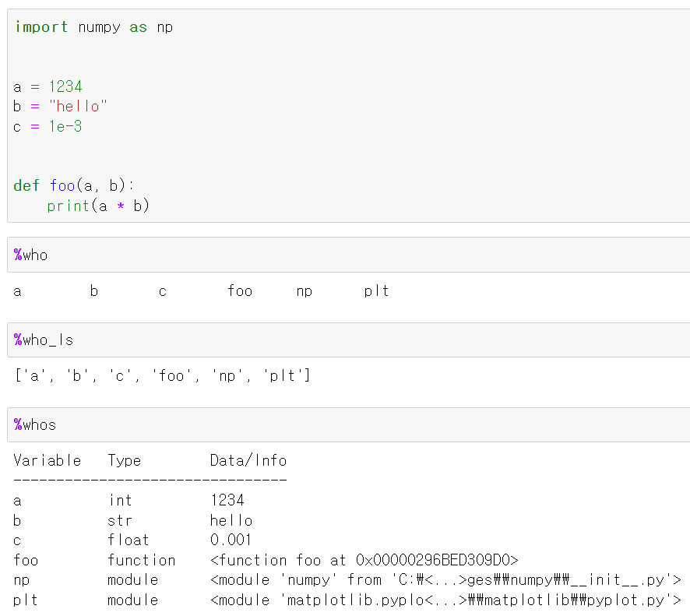Click the 'str' type value
Viewport: 690px width, 616px height.
click(120, 520)
